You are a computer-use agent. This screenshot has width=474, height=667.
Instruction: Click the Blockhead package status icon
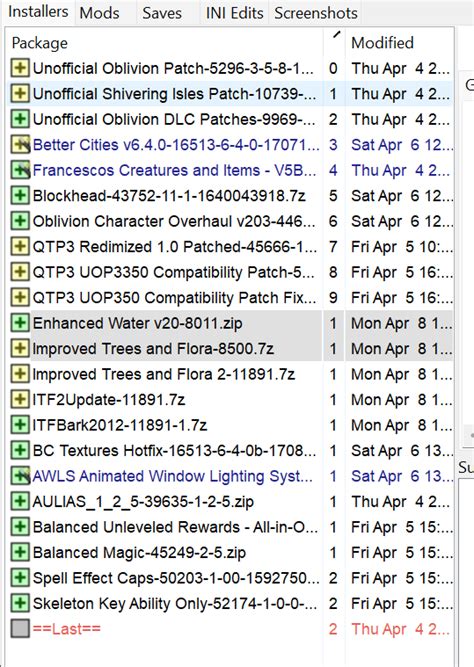point(20,196)
